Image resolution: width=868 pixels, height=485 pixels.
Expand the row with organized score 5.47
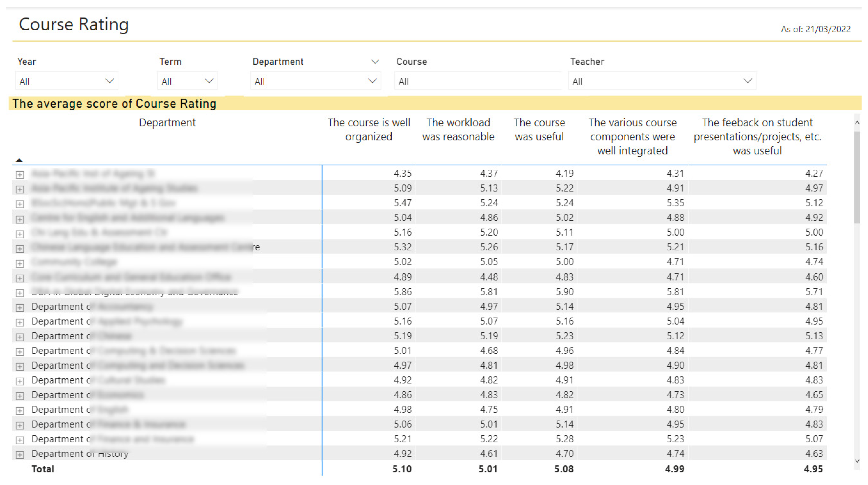(20, 204)
